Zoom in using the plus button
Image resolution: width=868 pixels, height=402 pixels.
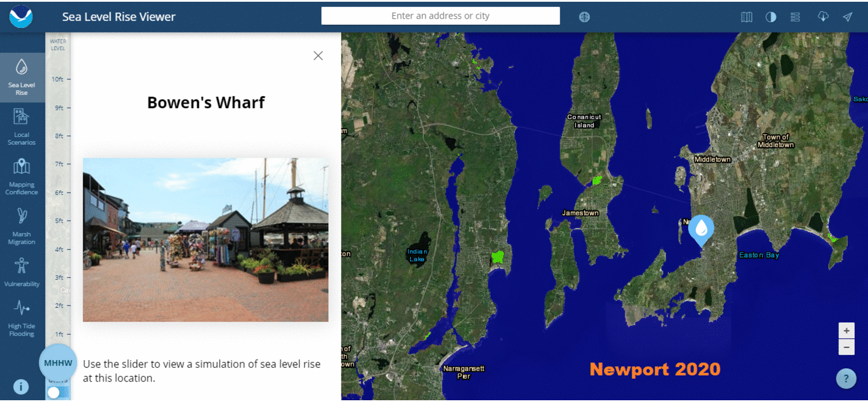point(846,330)
